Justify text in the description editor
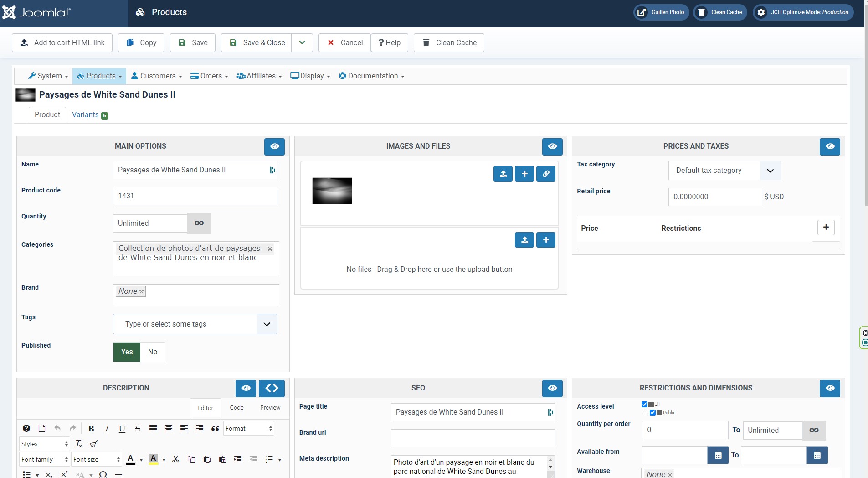 (153, 428)
